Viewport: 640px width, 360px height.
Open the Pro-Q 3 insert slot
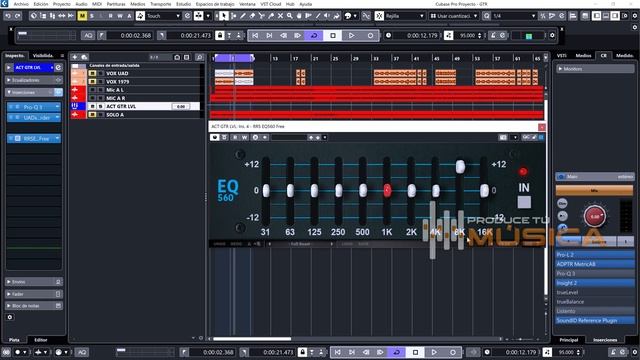[33, 107]
